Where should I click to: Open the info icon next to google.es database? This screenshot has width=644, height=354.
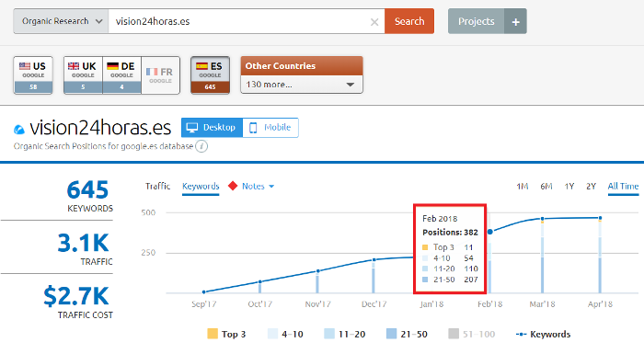click(201, 146)
